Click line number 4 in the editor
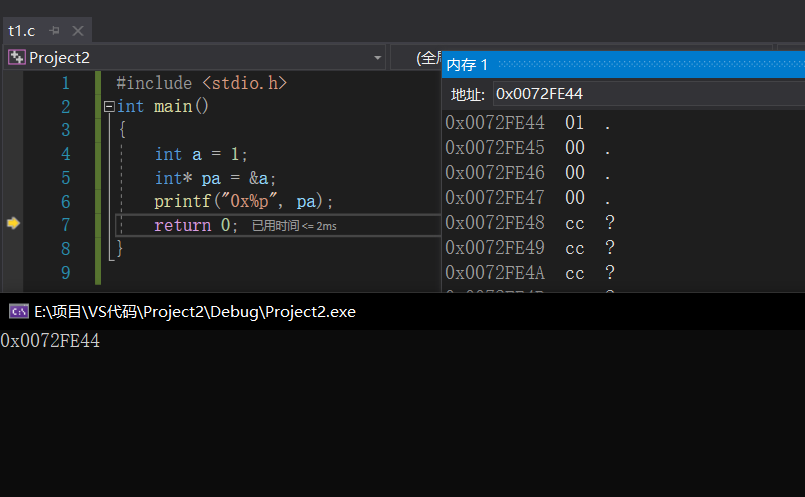805x497 pixels. [66, 154]
